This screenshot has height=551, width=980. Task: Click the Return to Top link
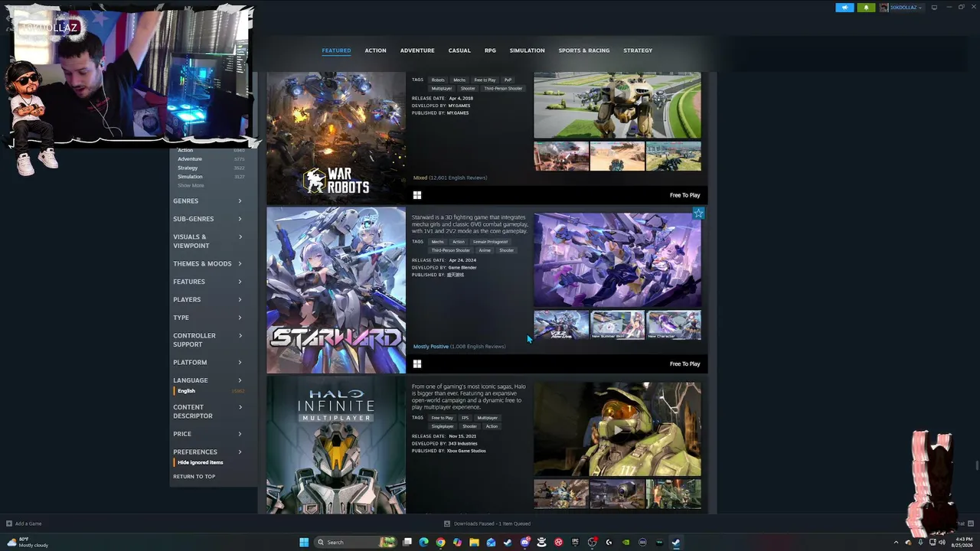pos(194,477)
